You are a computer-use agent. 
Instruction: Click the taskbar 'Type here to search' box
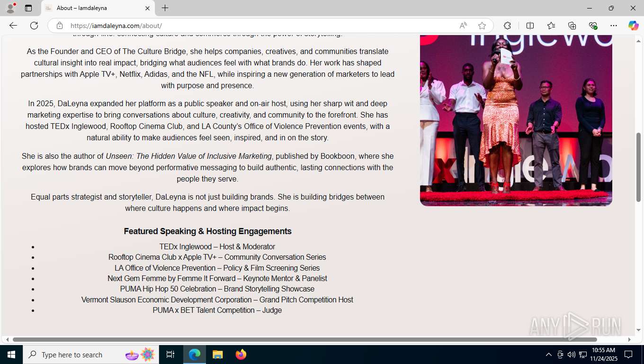(x=91, y=355)
